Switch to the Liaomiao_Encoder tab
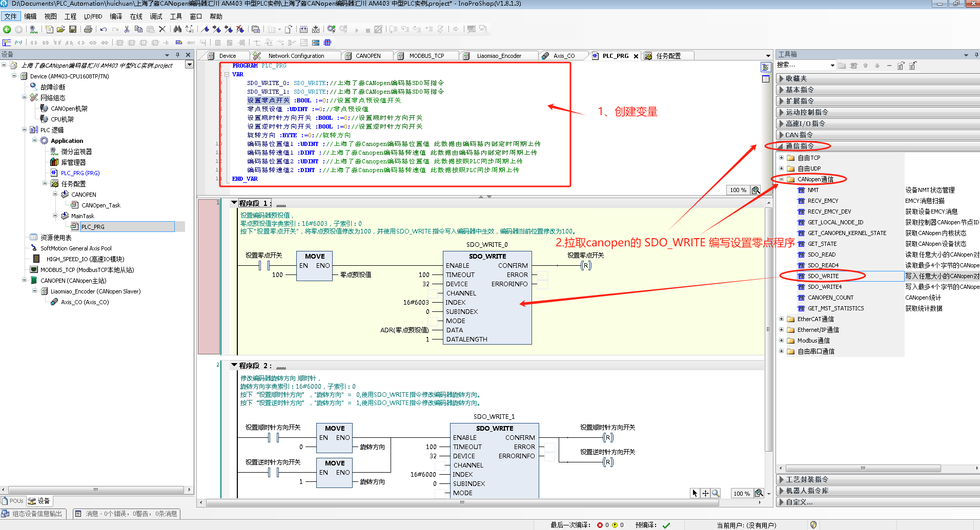Image resolution: width=980 pixels, height=530 pixels. (x=499, y=56)
